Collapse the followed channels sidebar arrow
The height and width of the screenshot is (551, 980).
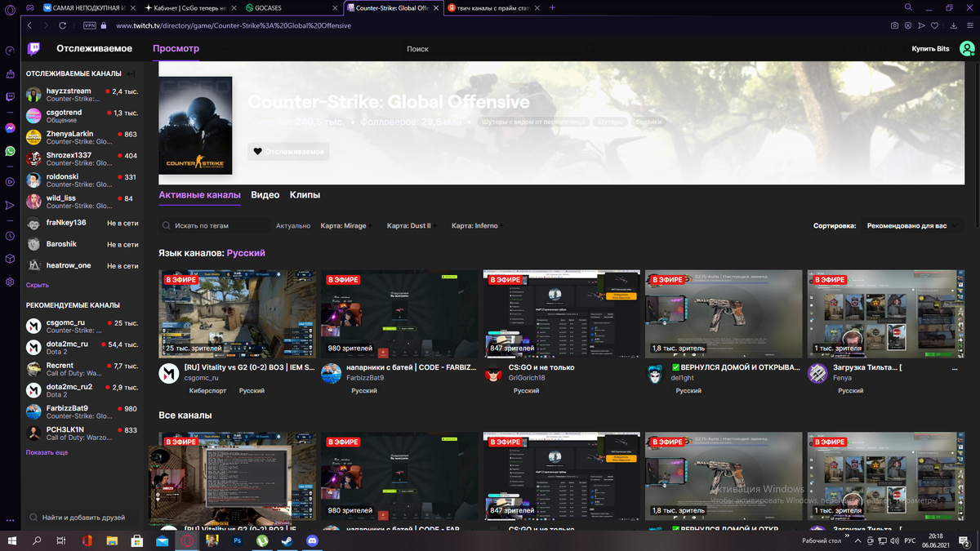[x=131, y=73]
